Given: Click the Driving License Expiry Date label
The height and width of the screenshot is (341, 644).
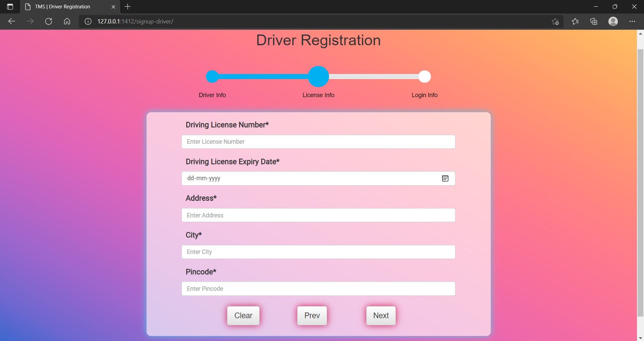Looking at the screenshot, I should (232, 162).
